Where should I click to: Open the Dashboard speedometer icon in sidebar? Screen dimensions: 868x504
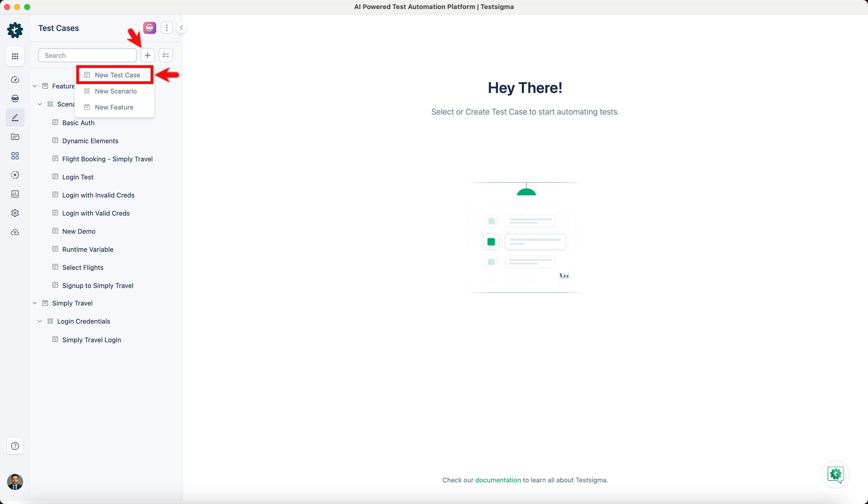tap(15, 79)
